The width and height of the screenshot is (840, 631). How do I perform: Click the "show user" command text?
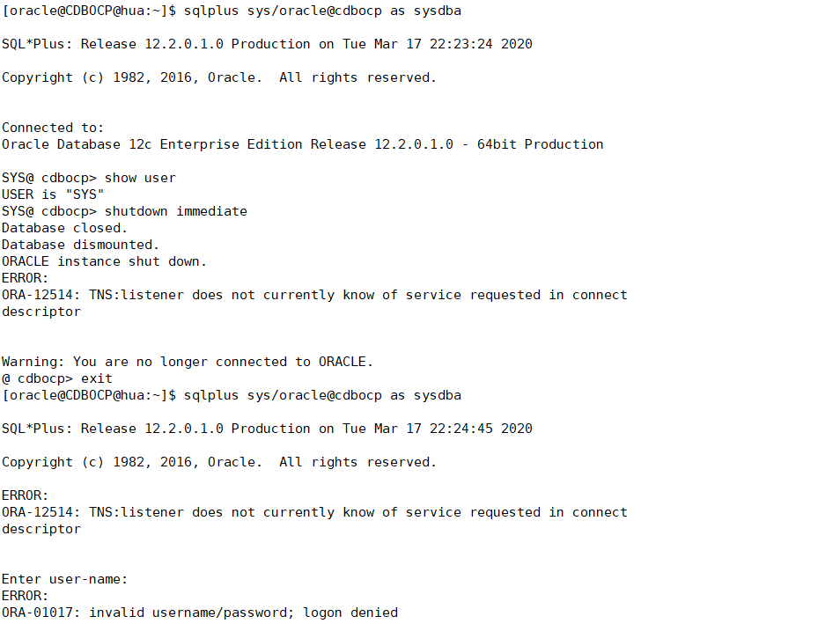pos(140,178)
